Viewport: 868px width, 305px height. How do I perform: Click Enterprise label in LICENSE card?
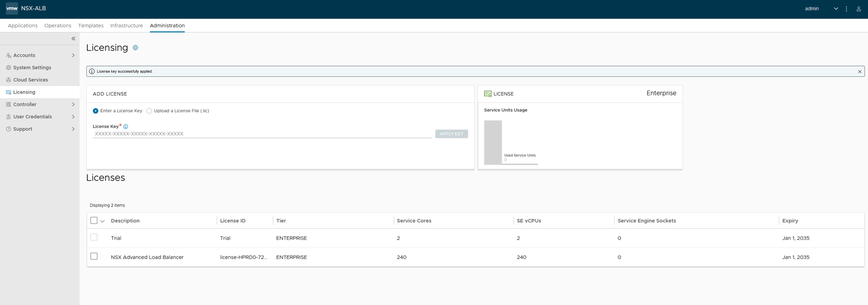(661, 93)
